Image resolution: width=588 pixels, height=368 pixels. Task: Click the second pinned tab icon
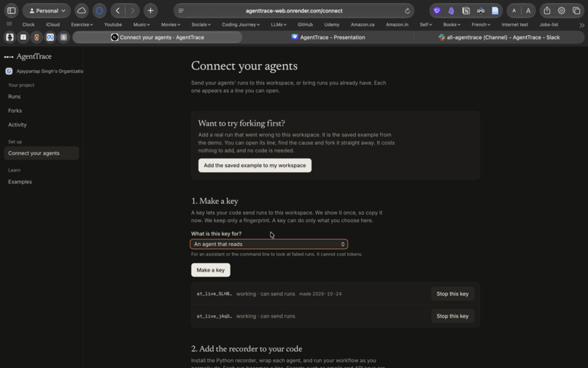coord(23,37)
